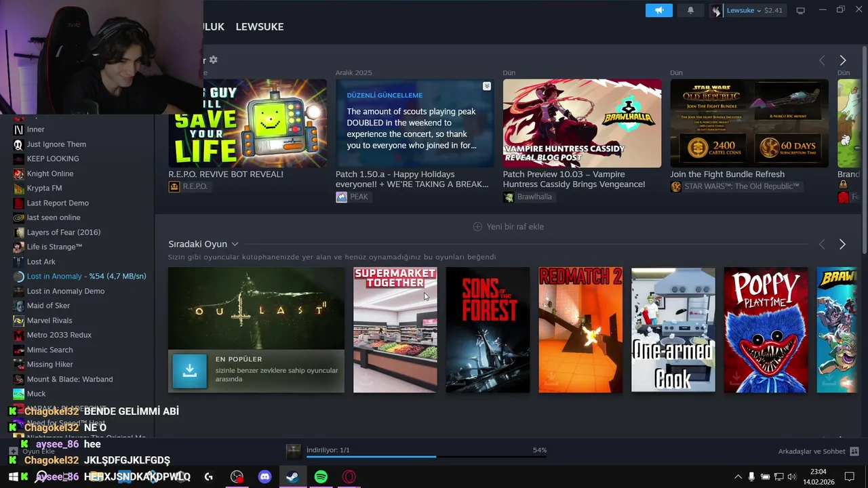Open Star Wars Join the Fight Bundle card

coord(749,123)
